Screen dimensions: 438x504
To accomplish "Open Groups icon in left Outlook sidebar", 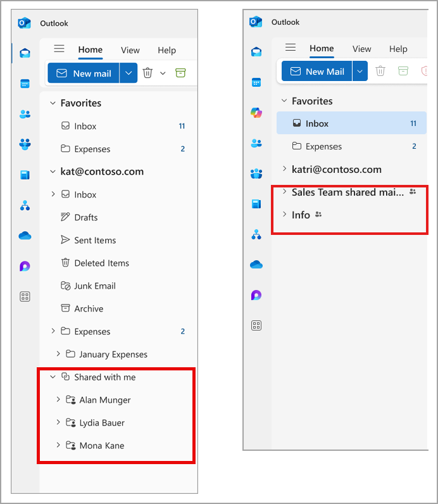I will tap(25, 144).
